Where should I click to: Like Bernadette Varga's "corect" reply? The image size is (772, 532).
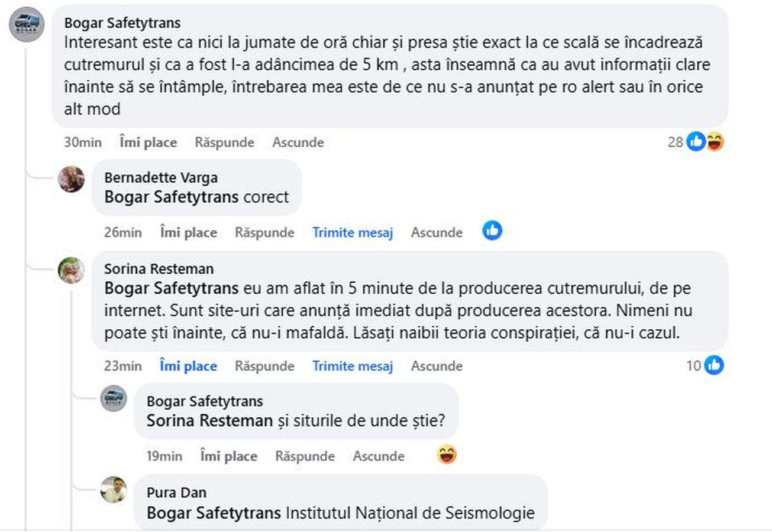pos(188,233)
